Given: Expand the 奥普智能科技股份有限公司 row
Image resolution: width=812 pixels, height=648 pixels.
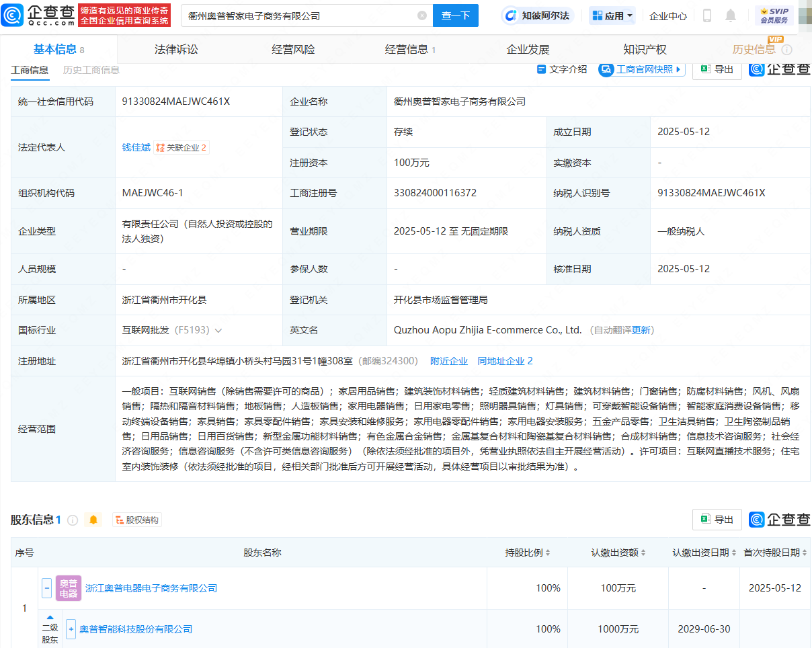Looking at the screenshot, I should [x=71, y=629].
